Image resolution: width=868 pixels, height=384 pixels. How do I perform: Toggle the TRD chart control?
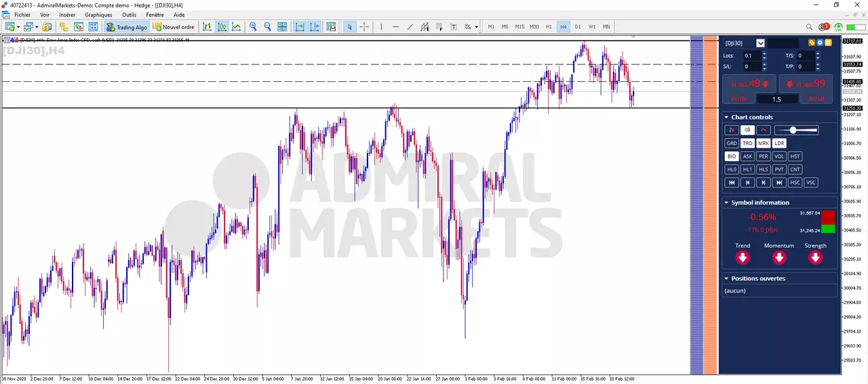point(747,143)
